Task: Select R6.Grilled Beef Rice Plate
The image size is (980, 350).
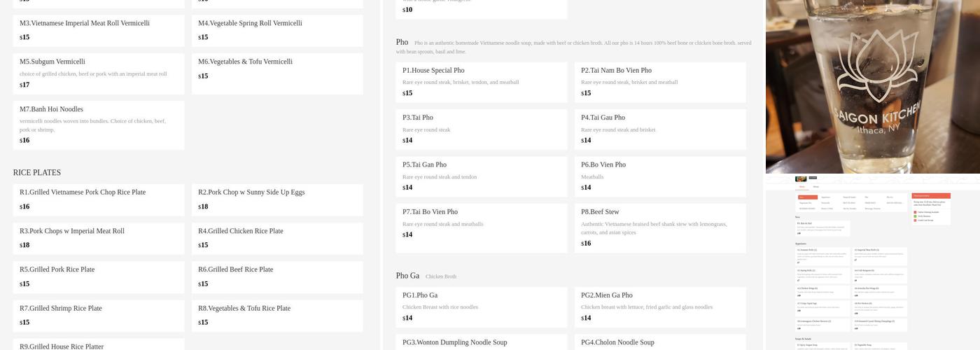Action: (x=277, y=276)
